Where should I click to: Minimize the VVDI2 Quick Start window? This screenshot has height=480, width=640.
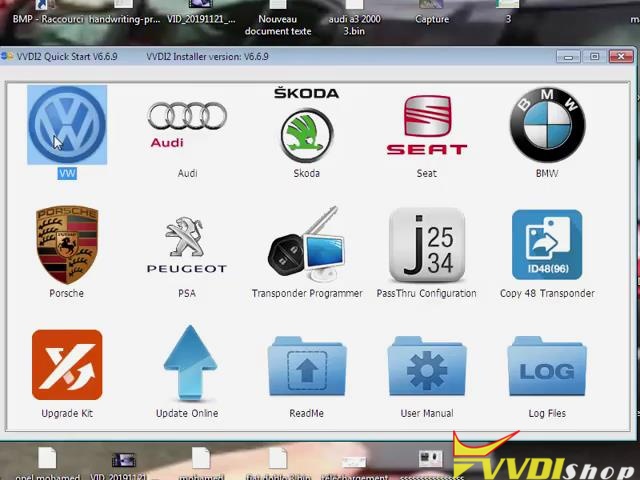(568, 57)
